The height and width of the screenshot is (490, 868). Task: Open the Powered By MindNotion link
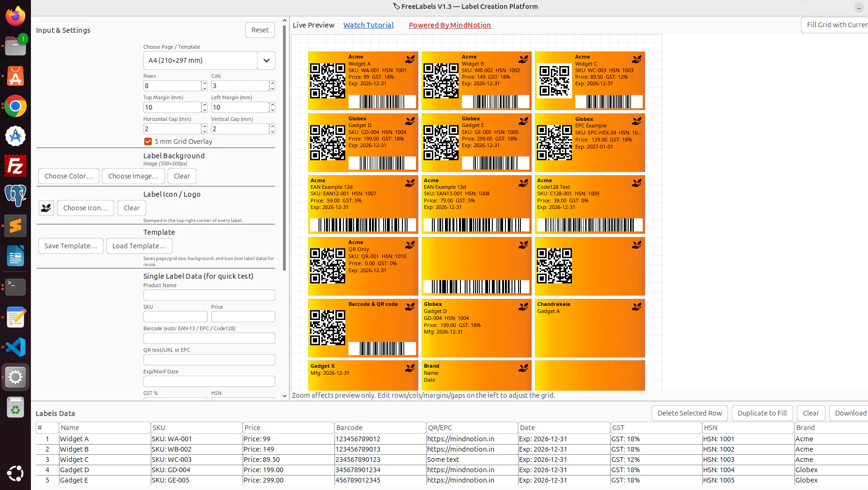[x=450, y=25]
